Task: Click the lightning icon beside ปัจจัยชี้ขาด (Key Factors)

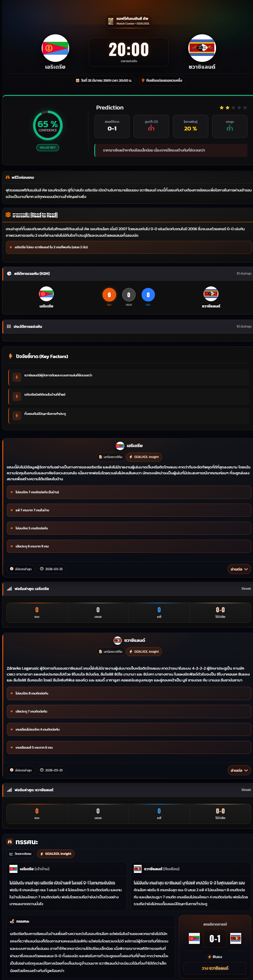Action: (11, 357)
